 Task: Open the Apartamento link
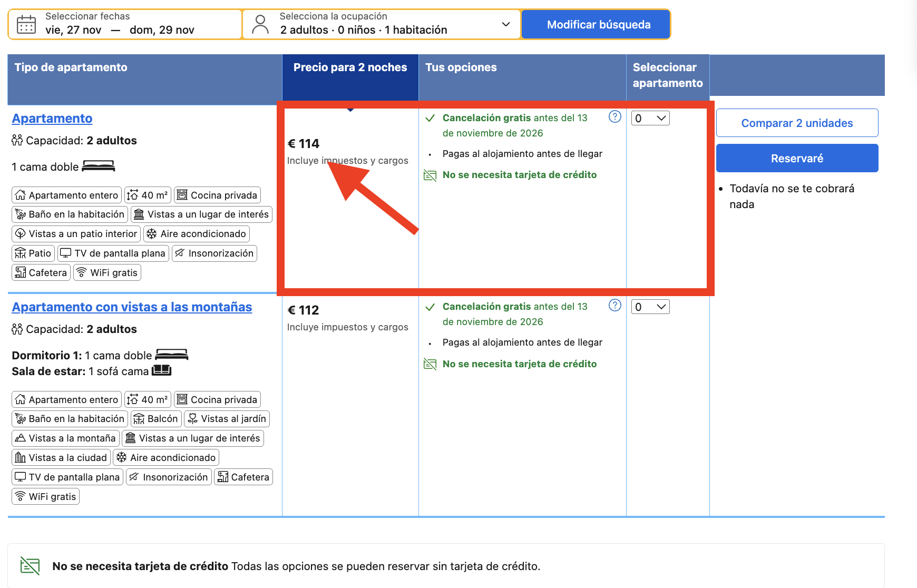tap(52, 119)
